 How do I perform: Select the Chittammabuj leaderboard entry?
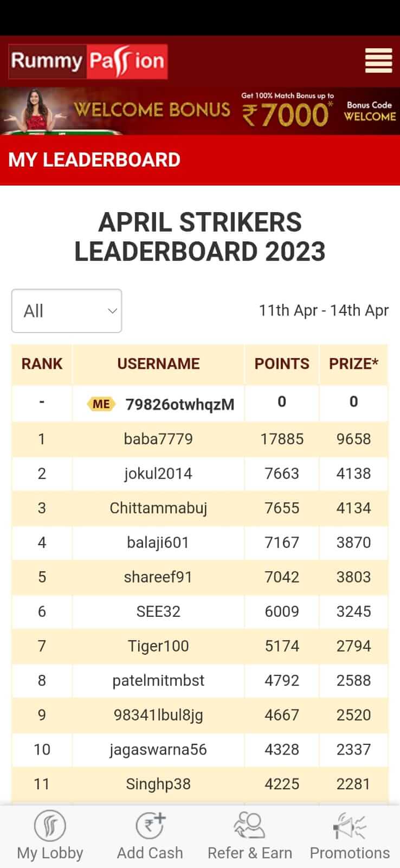point(200,508)
